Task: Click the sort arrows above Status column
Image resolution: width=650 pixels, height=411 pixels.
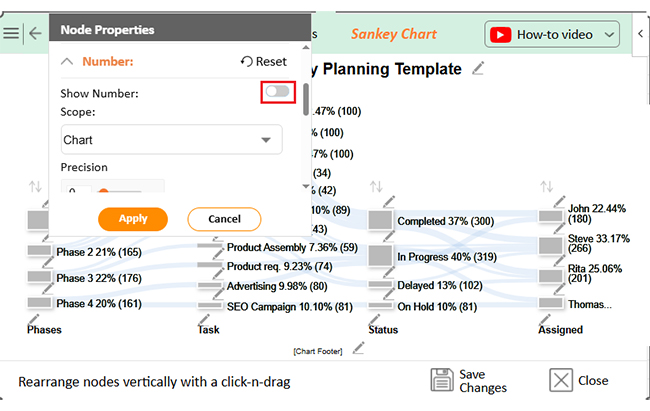Action: pos(376,187)
